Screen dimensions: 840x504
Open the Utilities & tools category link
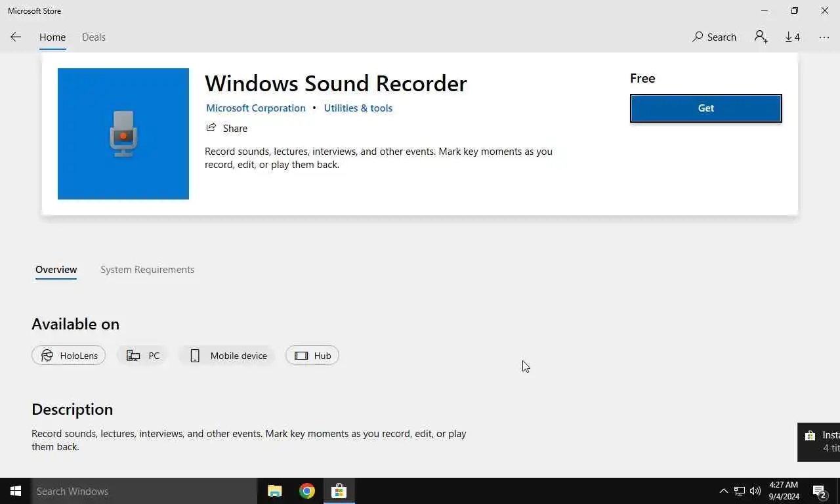click(358, 108)
